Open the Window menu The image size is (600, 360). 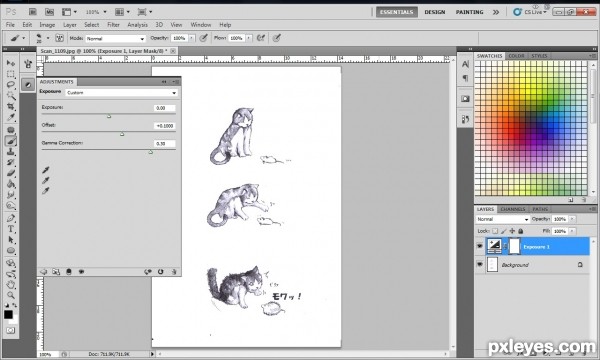201,25
